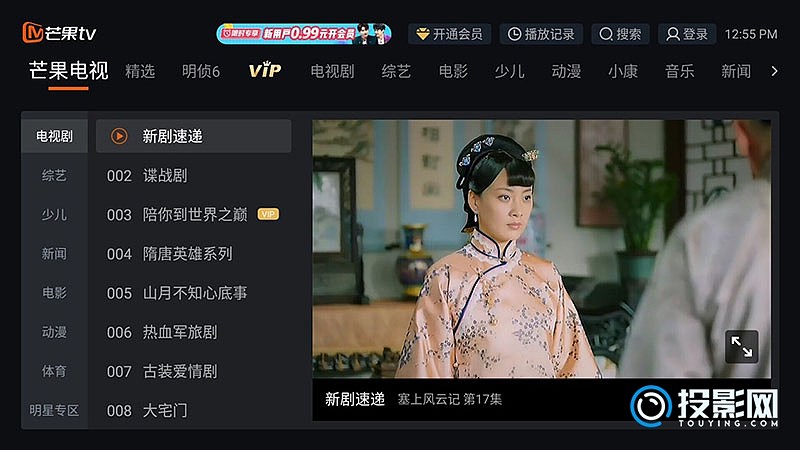
Task: Expand video to fullscreen with arrows icon
Action: pyautogui.click(x=741, y=347)
